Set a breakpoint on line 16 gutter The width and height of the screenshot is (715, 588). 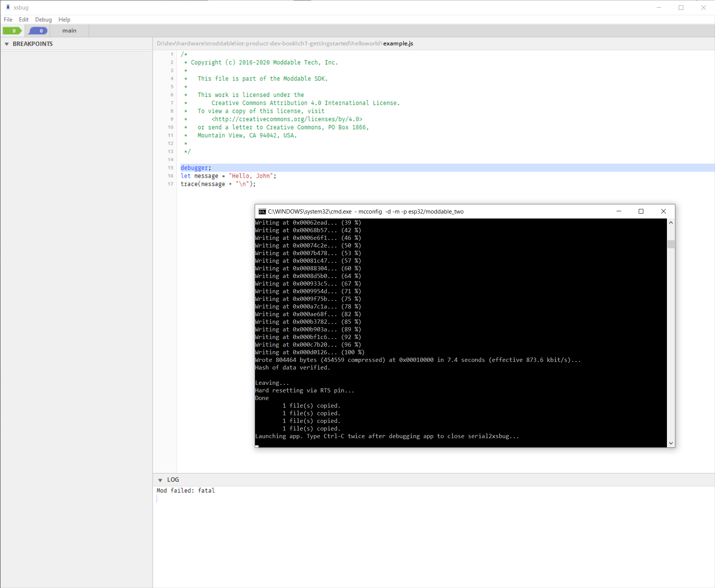pos(170,176)
